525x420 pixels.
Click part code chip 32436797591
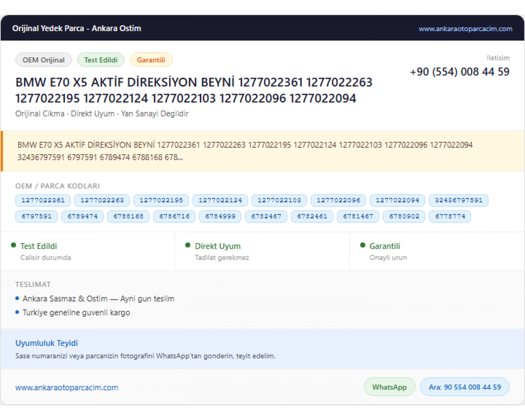point(458,200)
